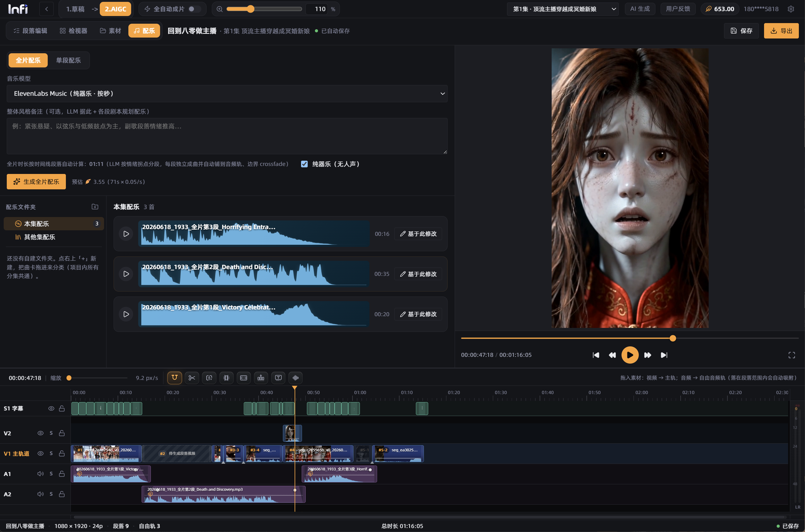805x532 pixels.
Task: Lock the V2 video track
Action: (62, 433)
